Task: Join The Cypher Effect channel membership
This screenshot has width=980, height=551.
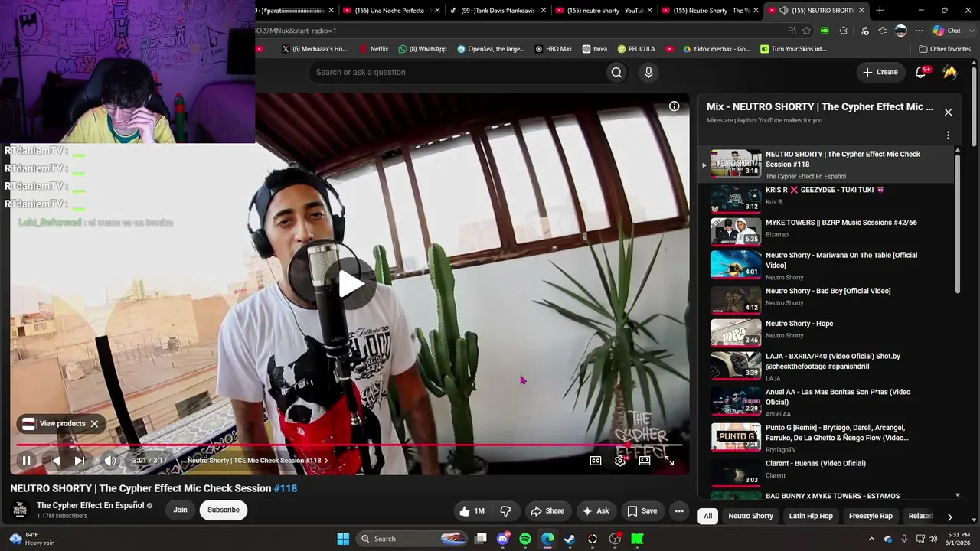Action: click(180, 510)
